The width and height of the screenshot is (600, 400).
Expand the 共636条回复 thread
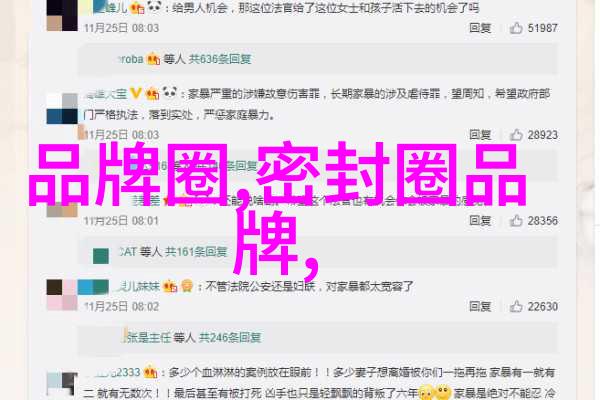click(220, 59)
